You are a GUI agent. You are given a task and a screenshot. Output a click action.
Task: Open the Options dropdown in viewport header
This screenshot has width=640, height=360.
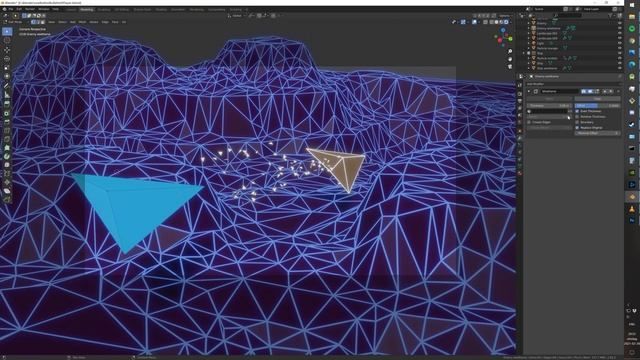[506, 16]
